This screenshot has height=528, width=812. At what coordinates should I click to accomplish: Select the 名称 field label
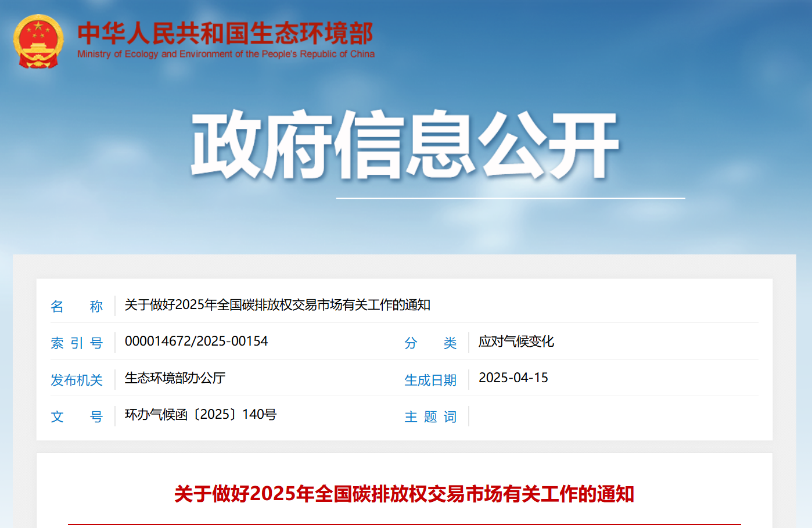click(x=77, y=306)
